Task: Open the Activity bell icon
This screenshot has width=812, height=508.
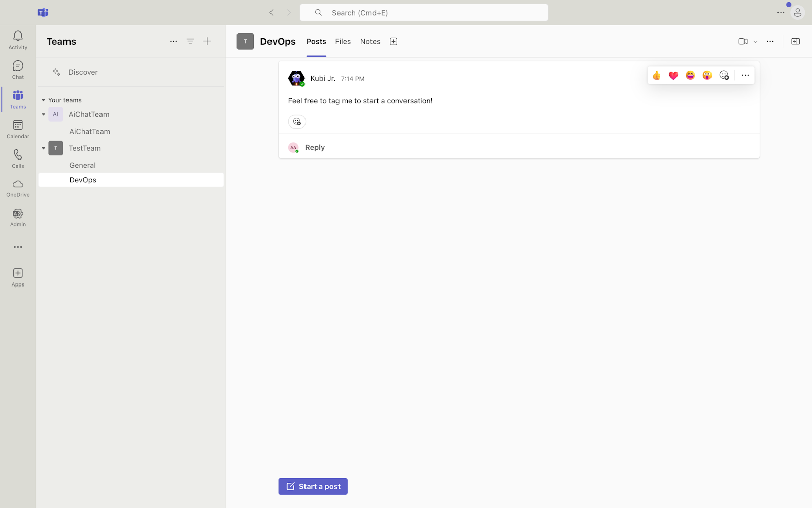Action: [x=18, y=40]
